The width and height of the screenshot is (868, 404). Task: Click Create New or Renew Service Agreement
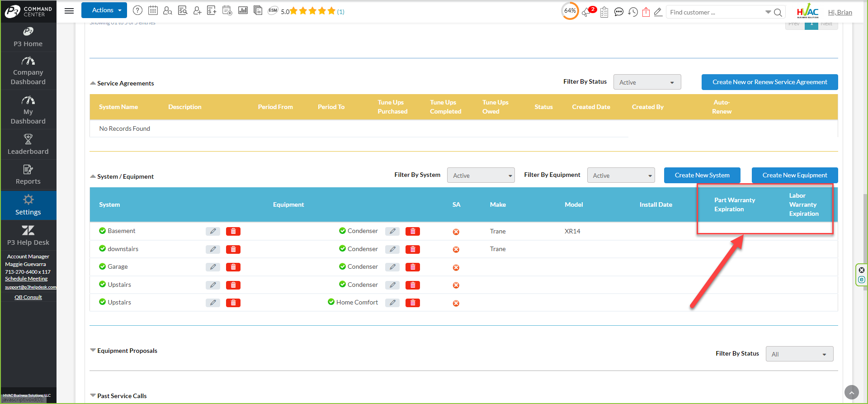click(x=769, y=82)
